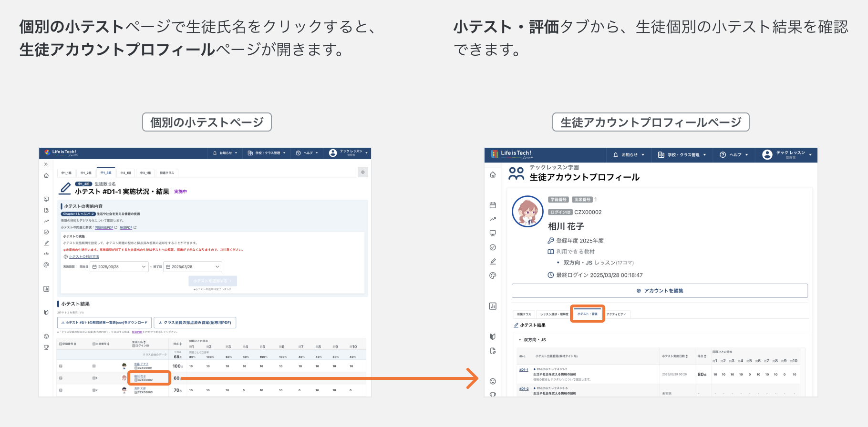This screenshot has height=427, width=868.
Task: Click the check-circle icon in the profile page sidebar
Action: click(x=493, y=247)
